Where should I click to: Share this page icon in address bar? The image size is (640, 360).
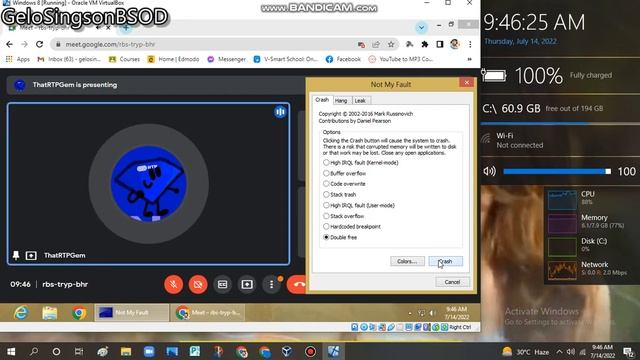click(x=376, y=44)
